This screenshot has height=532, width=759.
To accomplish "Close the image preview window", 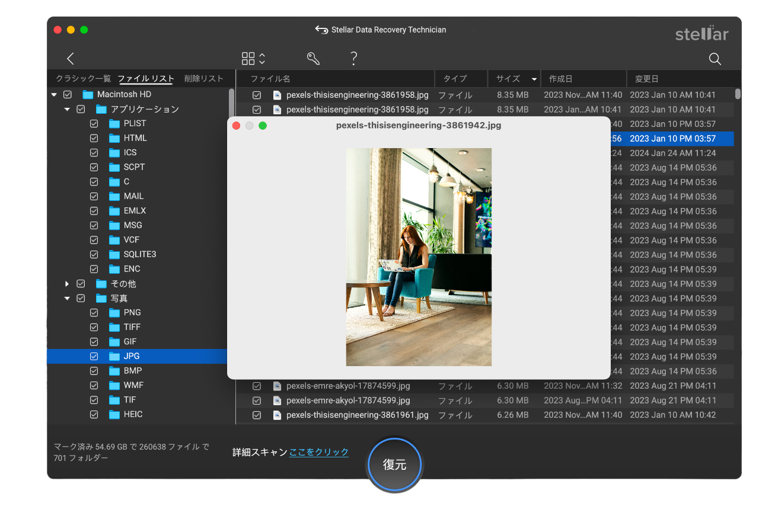I will 236,126.
